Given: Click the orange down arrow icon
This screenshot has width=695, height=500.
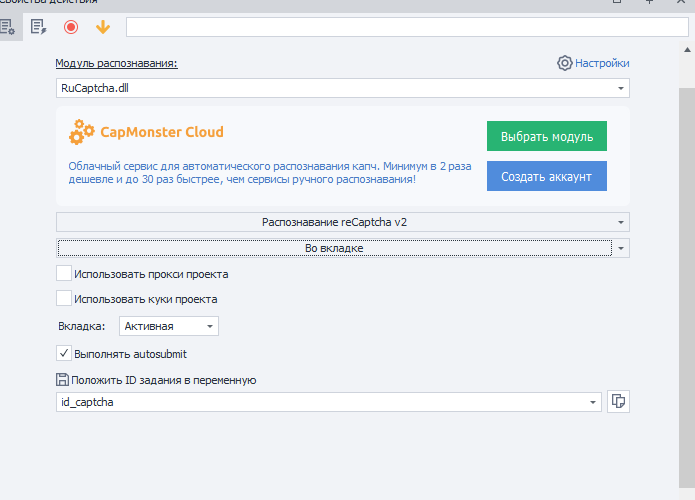Looking at the screenshot, I should [102, 27].
